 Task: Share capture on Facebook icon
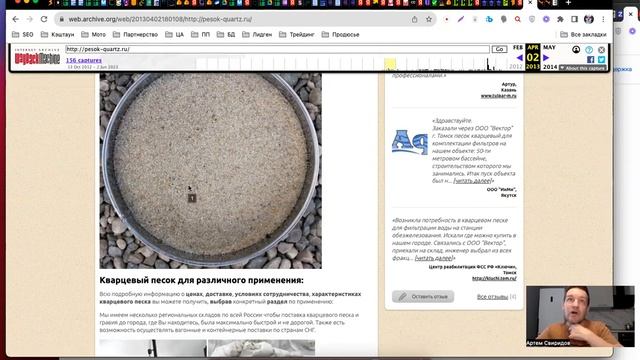click(591, 60)
